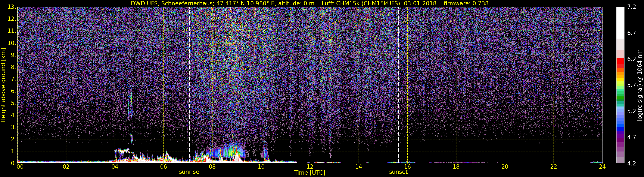Click the 'firmware: 0.738' text in title
The height and width of the screenshot is (177, 644).
(466, 3)
